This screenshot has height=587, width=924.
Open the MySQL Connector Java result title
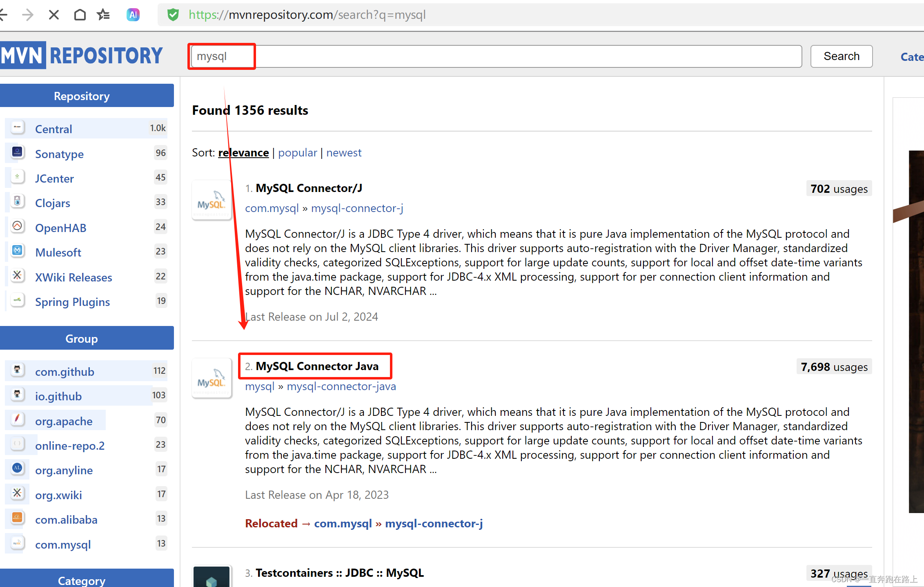[x=317, y=366]
